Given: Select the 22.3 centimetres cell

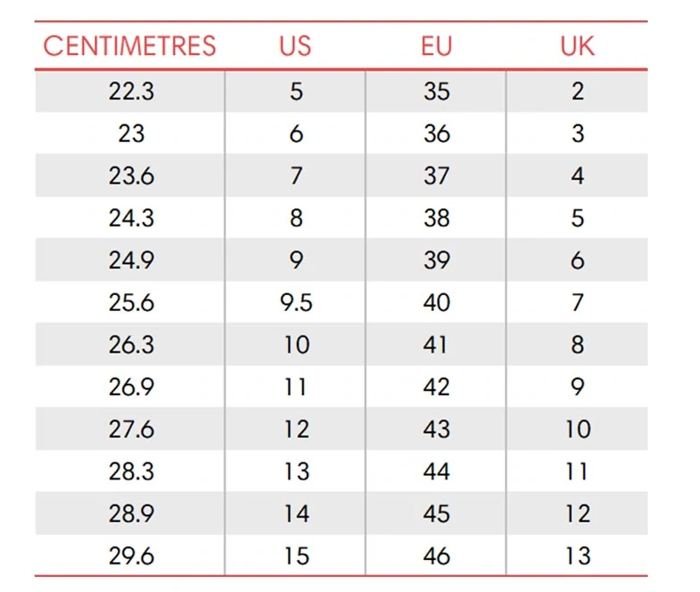Looking at the screenshot, I should click(131, 91).
